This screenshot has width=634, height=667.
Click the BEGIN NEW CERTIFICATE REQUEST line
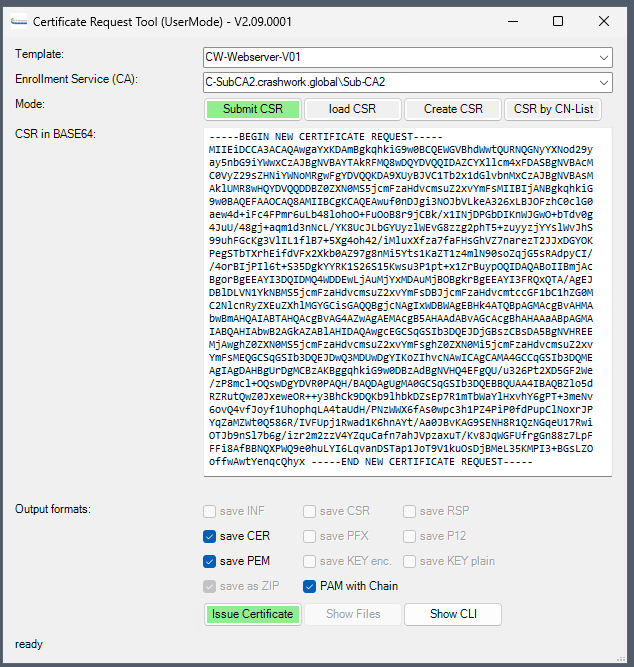(326, 137)
